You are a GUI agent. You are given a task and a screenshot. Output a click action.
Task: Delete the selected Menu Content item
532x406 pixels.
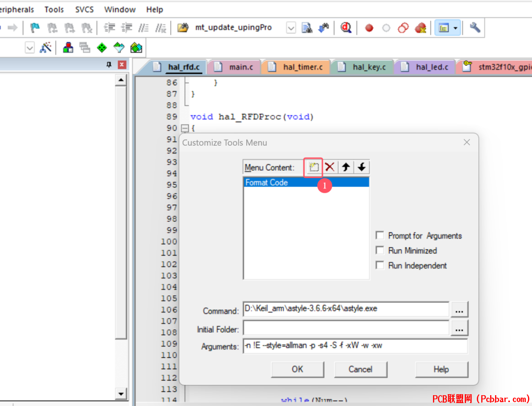point(330,167)
